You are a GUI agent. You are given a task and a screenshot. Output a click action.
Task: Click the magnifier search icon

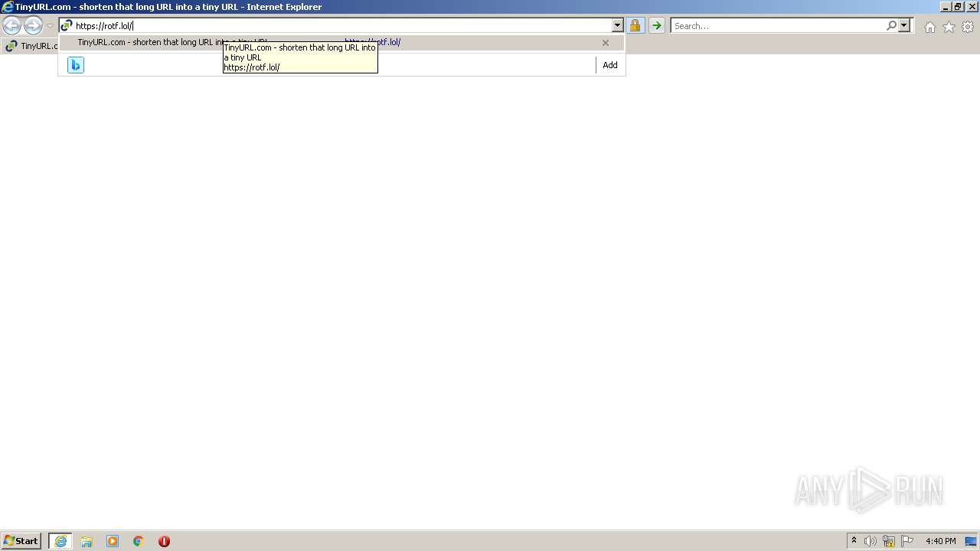891,26
